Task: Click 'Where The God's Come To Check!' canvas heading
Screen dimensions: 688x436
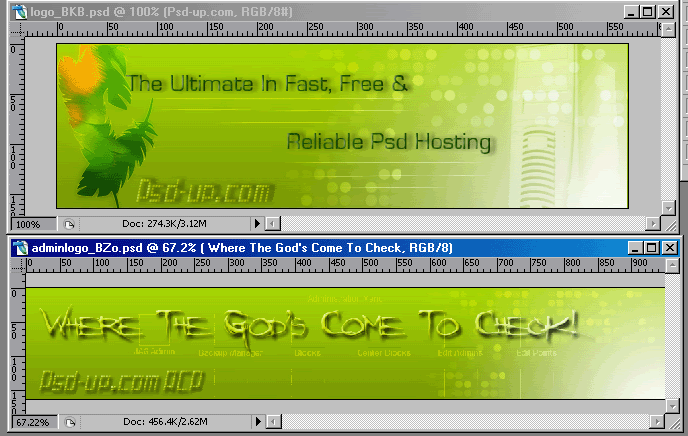Action: 310,326
